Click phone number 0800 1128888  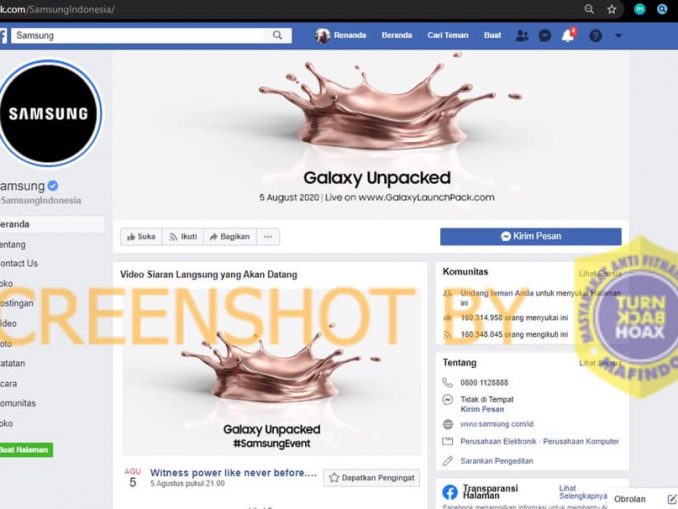(x=484, y=383)
